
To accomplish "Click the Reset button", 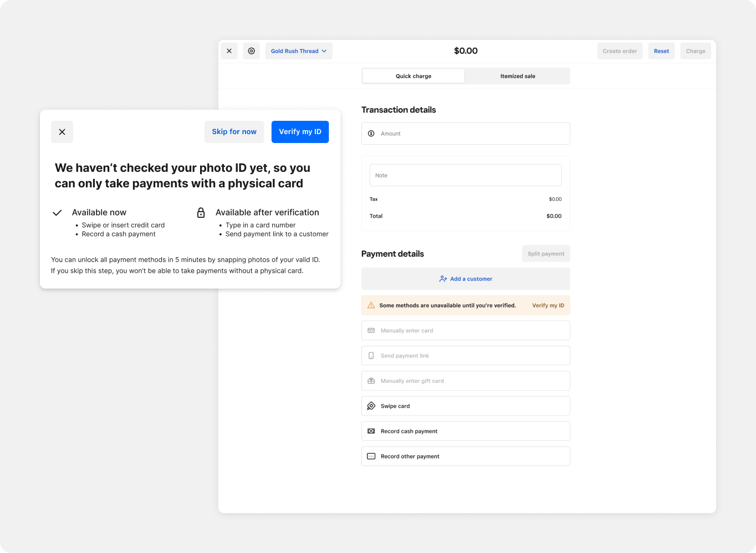I will (661, 51).
